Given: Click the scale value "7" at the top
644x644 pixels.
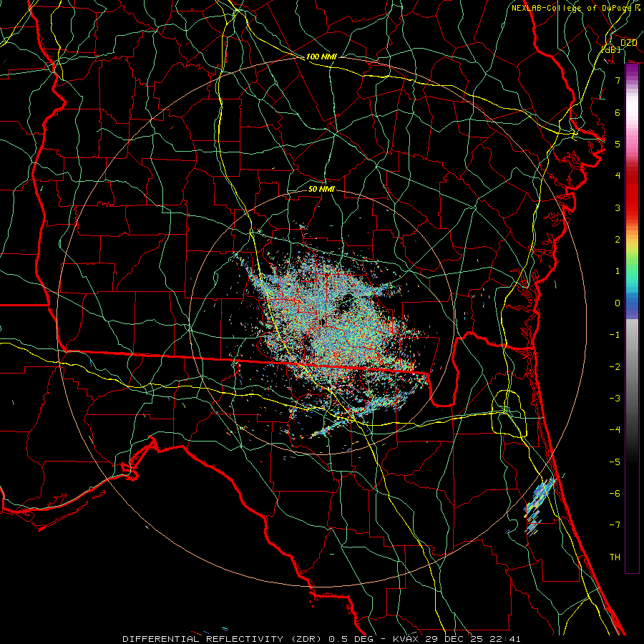Looking at the screenshot, I should pos(618,80).
